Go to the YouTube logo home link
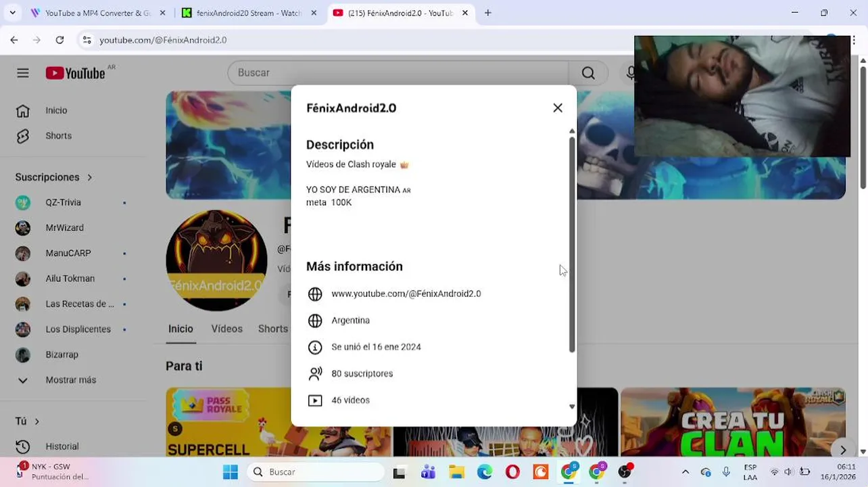The height and width of the screenshot is (487, 868). tap(75, 73)
